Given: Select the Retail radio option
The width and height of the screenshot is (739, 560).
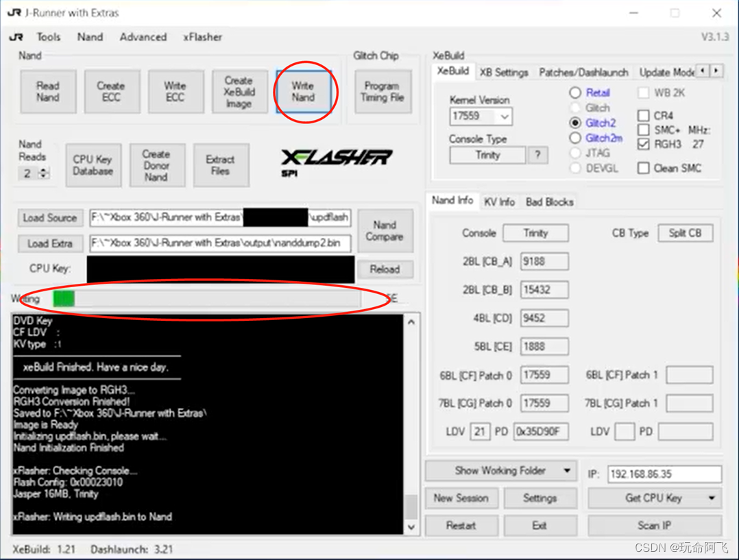Looking at the screenshot, I should tap(575, 93).
